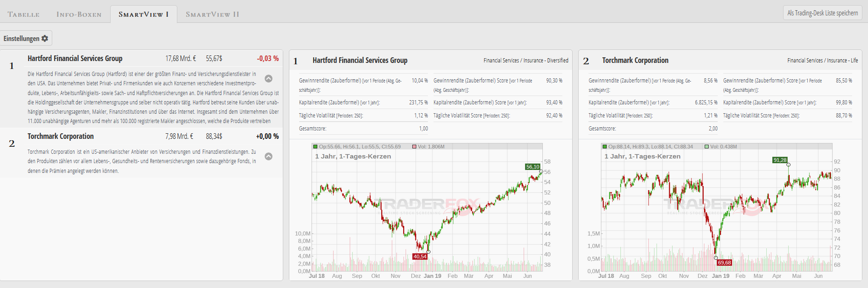Open Einstellungen settings
Screen dimensions: 868x288
tap(26, 38)
